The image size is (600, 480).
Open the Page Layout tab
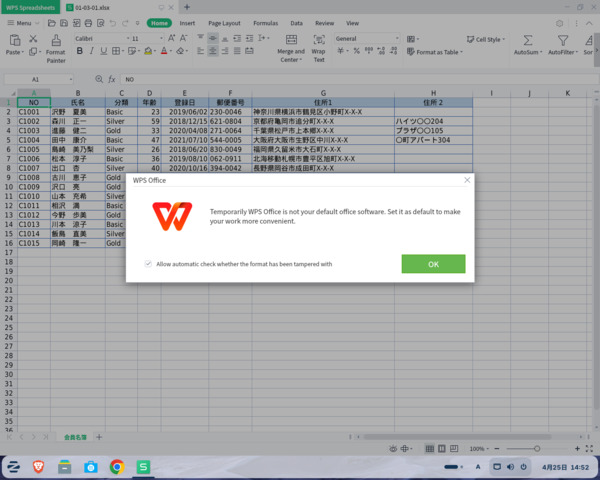[224, 23]
